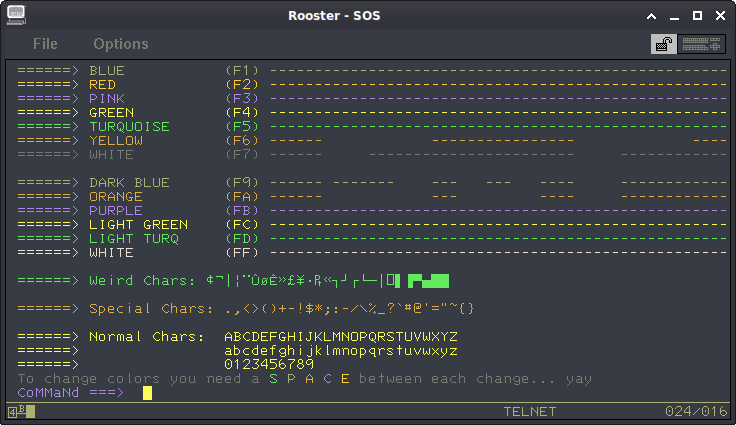Minimize the Rooster window

[675, 16]
